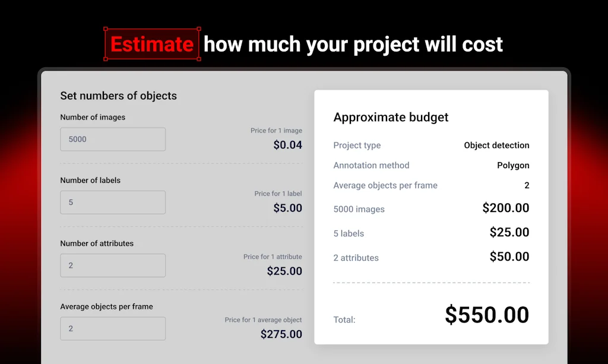Select the Object detection project type value
Viewport: 608px width, 364px height.
point(496,145)
